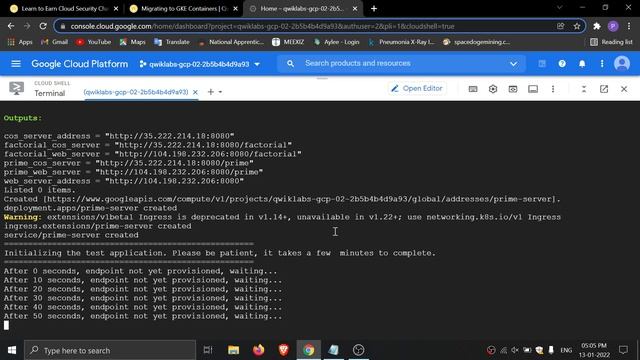
Task: Click the Google account avatar
Action: pos(622,64)
